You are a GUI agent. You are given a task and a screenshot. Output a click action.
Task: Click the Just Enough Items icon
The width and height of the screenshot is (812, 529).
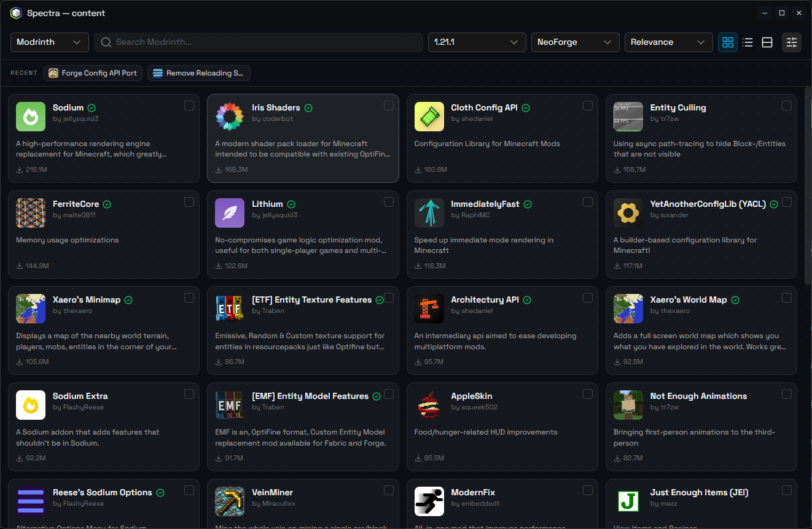click(628, 501)
